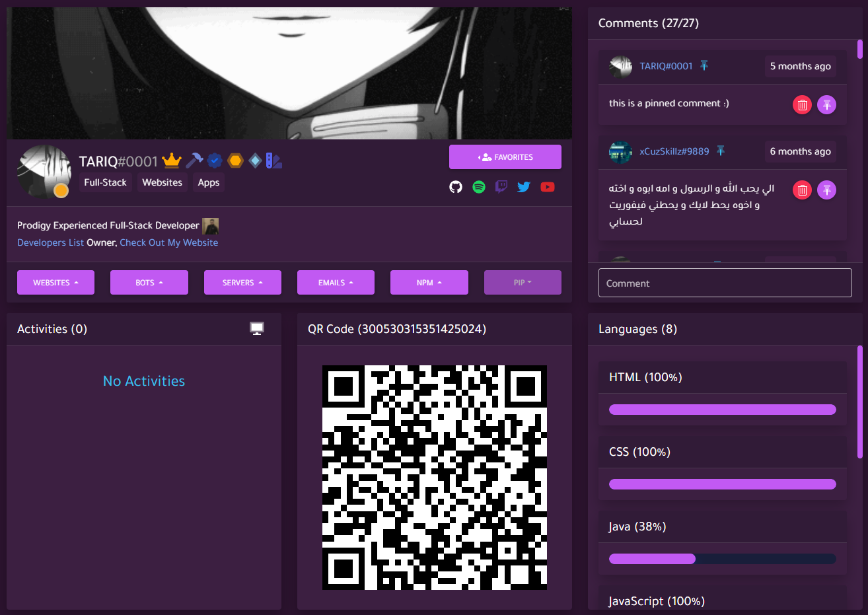The height and width of the screenshot is (615, 868).
Task: Click the FAVORITES button
Action: (505, 157)
